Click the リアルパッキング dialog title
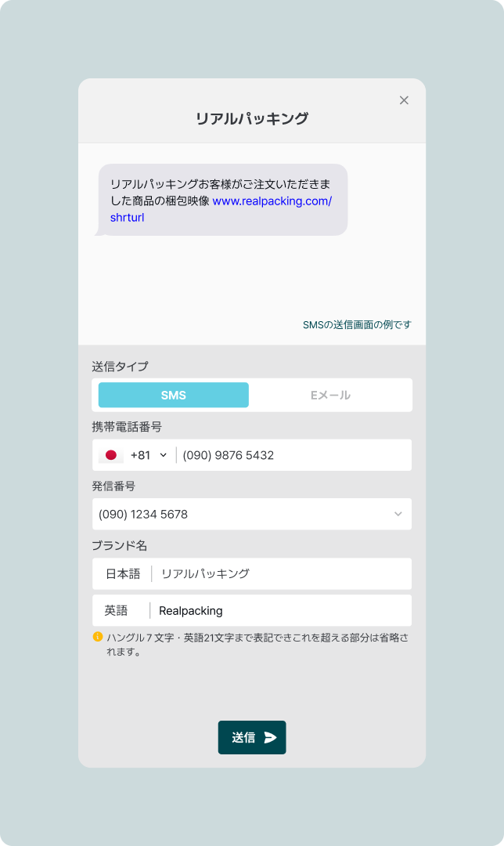 (x=252, y=118)
